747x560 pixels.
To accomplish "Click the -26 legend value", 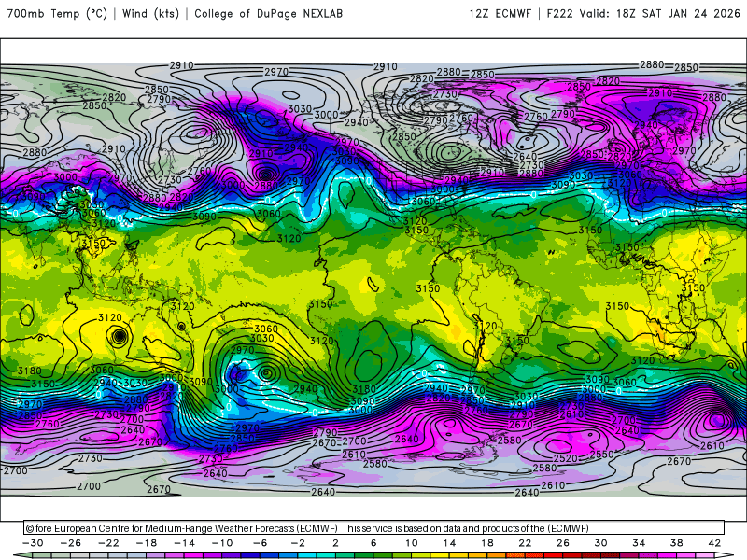I will pos(71,543).
